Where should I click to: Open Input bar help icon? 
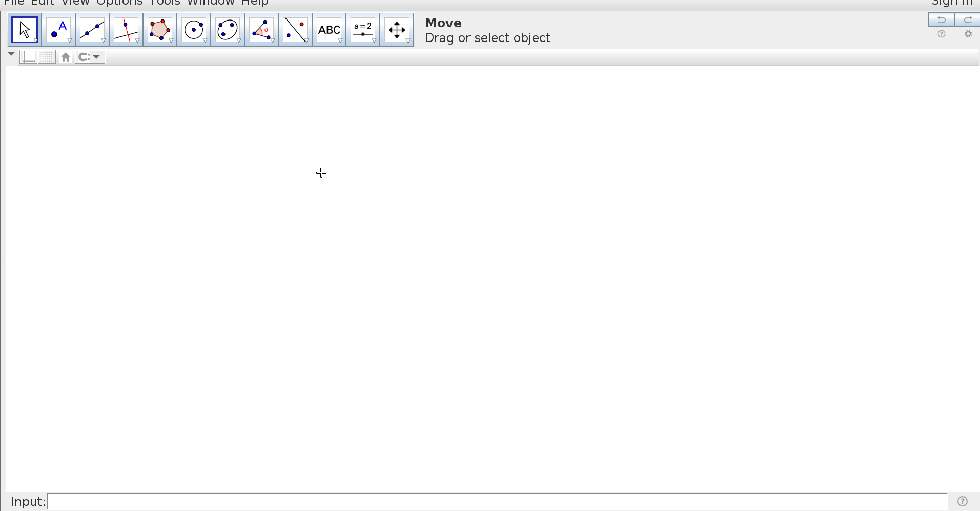pos(963,501)
